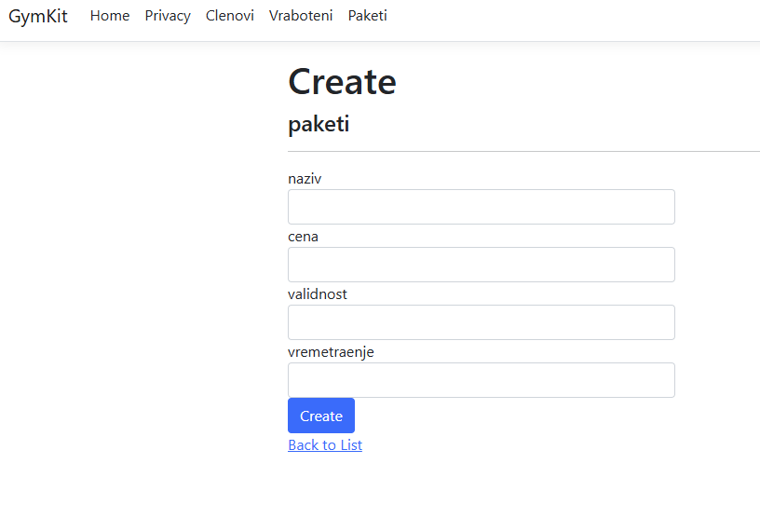Submit the form with the Create button
Image resolution: width=760 pixels, height=532 pixels.
click(321, 416)
